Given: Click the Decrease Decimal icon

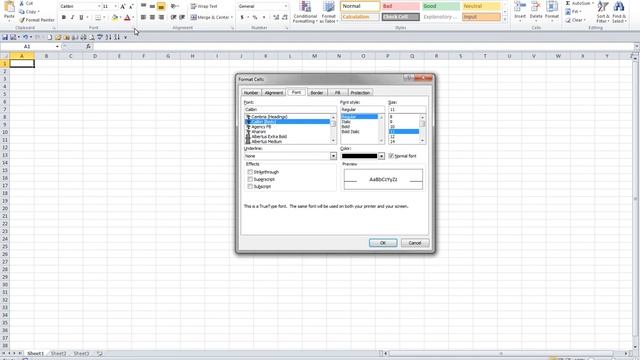Looking at the screenshot, I should pos(284,18).
